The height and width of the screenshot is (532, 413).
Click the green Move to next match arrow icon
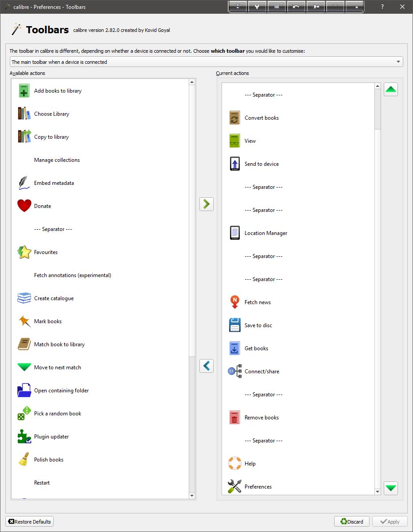tap(24, 368)
